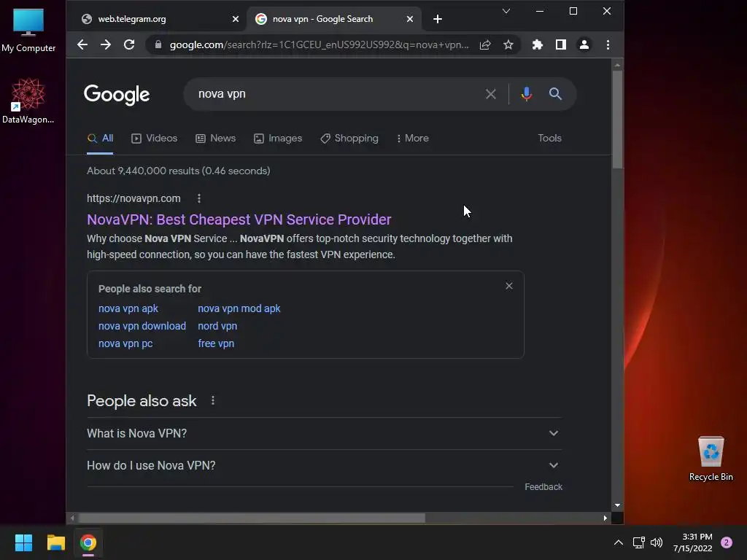Open the clock showing 3:31 PM

pos(693,542)
